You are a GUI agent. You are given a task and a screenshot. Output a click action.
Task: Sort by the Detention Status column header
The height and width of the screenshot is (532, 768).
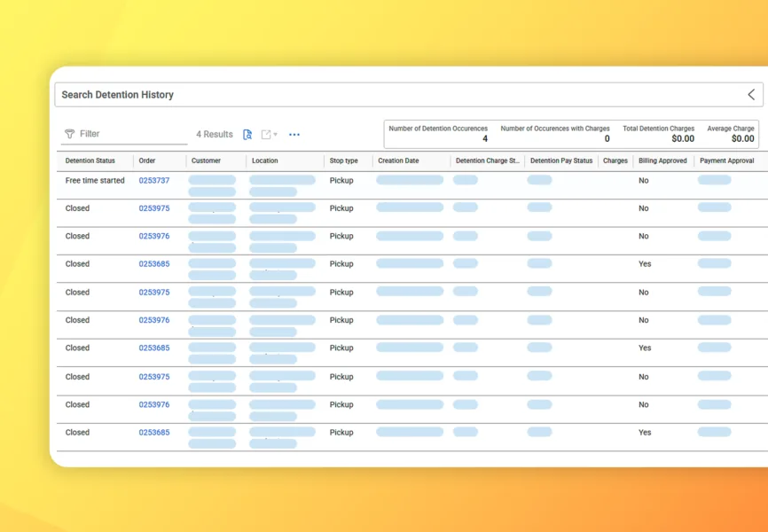[x=90, y=160]
